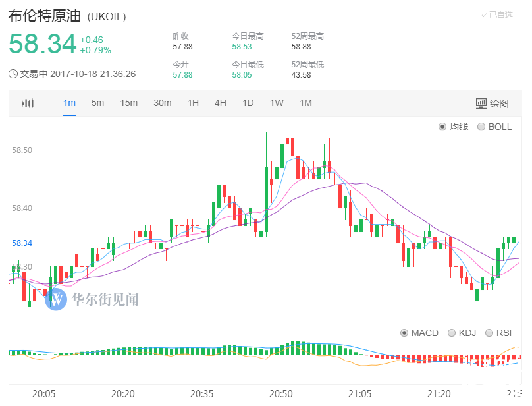This screenshot has width=532, height=406.
Task: Switch to the 1W timeframe tab
Action: [277, 103]
